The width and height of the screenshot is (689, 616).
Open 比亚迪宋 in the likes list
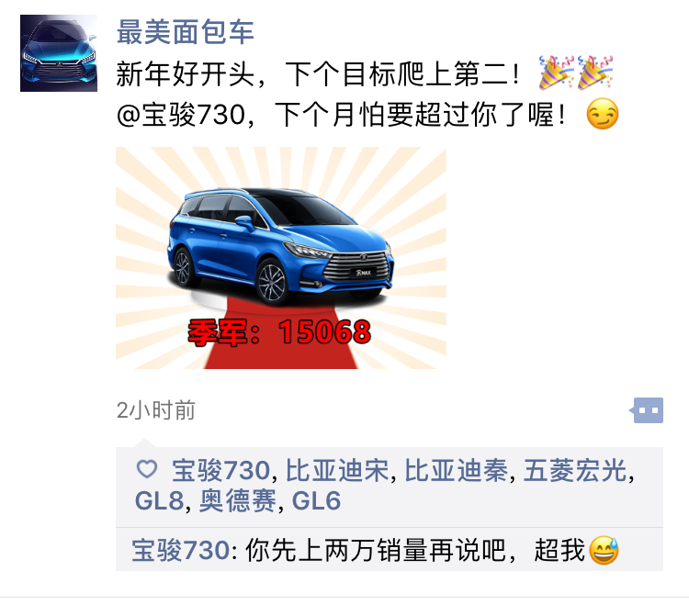tap(337, 471)
